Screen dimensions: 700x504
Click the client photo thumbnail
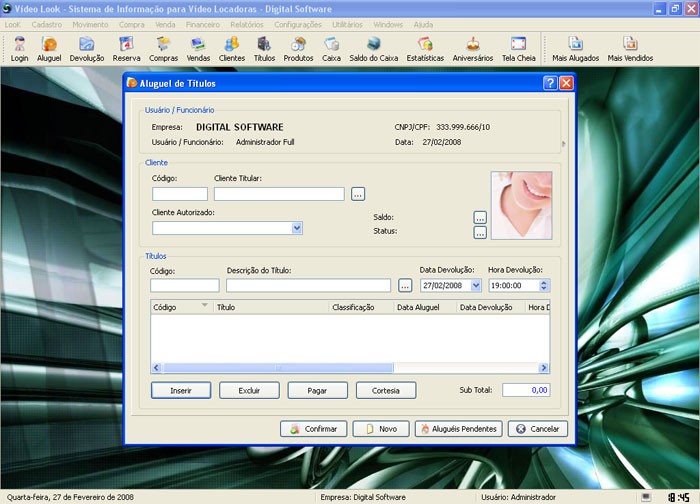[x=521, y=205]
